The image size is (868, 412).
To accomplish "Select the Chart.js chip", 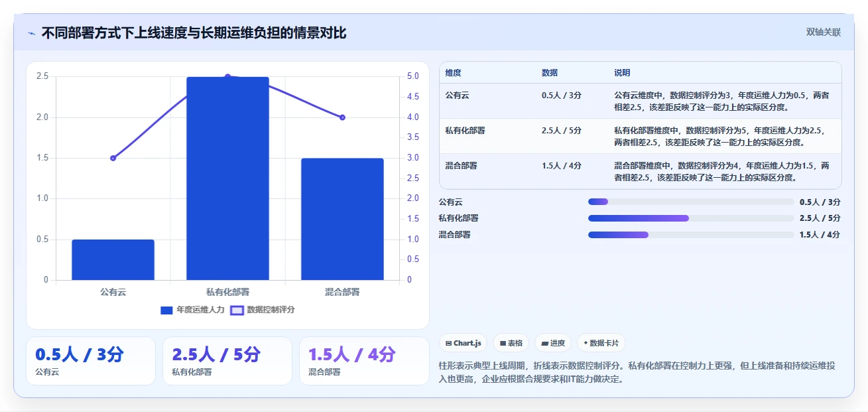I will [463, 343].
